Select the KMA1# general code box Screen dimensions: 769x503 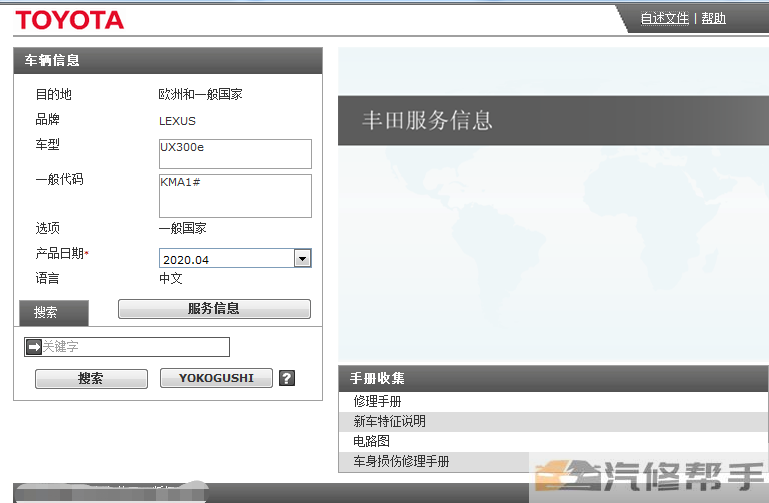tap(235, 196)
